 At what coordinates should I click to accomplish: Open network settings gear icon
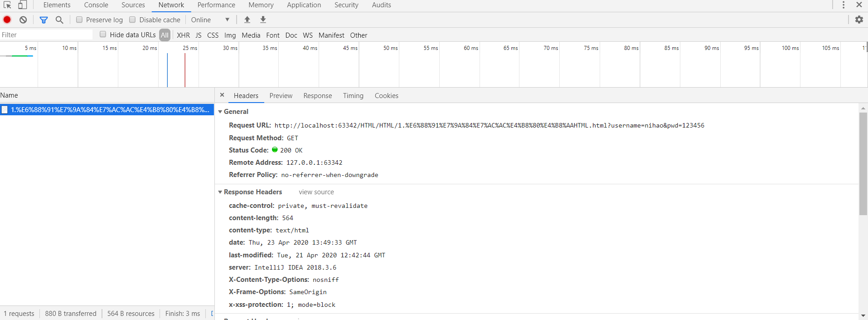tap(859, 20)
